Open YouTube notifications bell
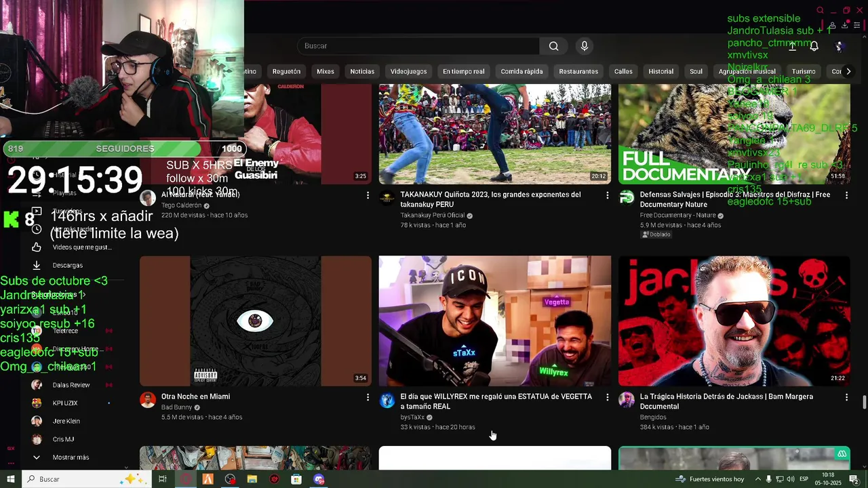 (x=814, y=46)
